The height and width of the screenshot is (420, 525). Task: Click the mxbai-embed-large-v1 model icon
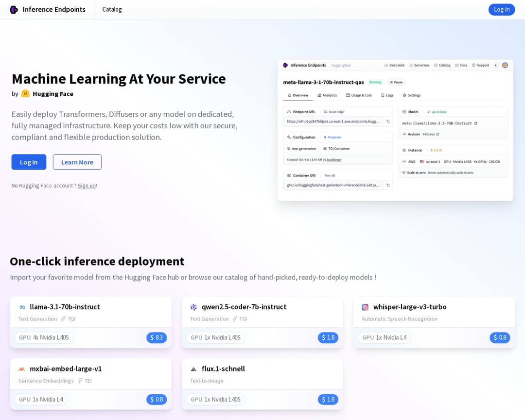point(22,369)
